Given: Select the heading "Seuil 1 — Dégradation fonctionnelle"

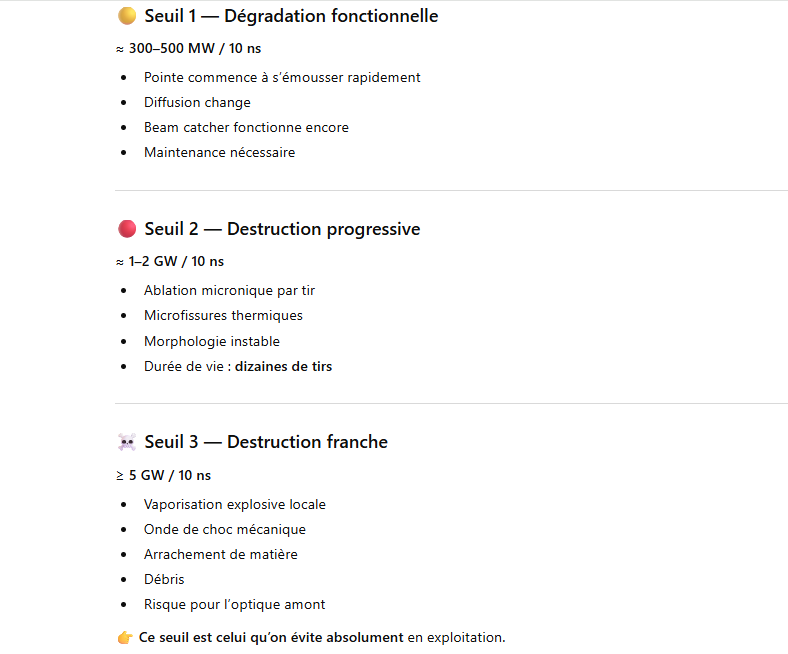Looking at the screenshot, I should click(x=291, y=16).
